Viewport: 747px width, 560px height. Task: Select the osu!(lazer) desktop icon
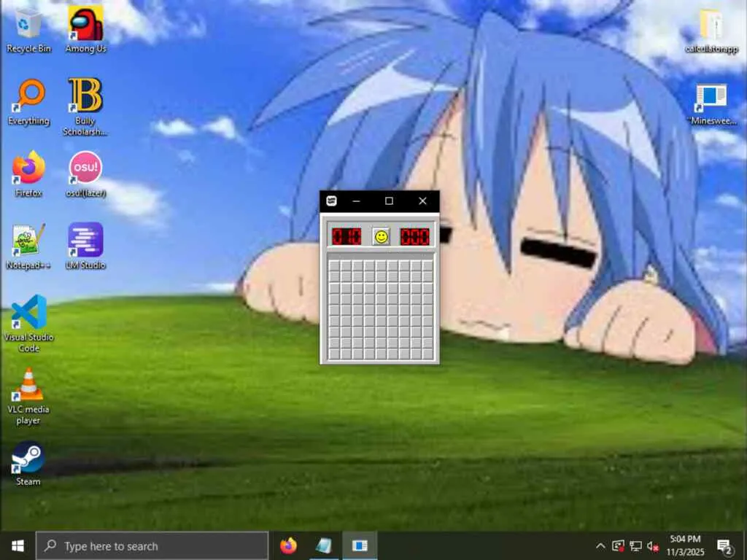click(86, 174)
